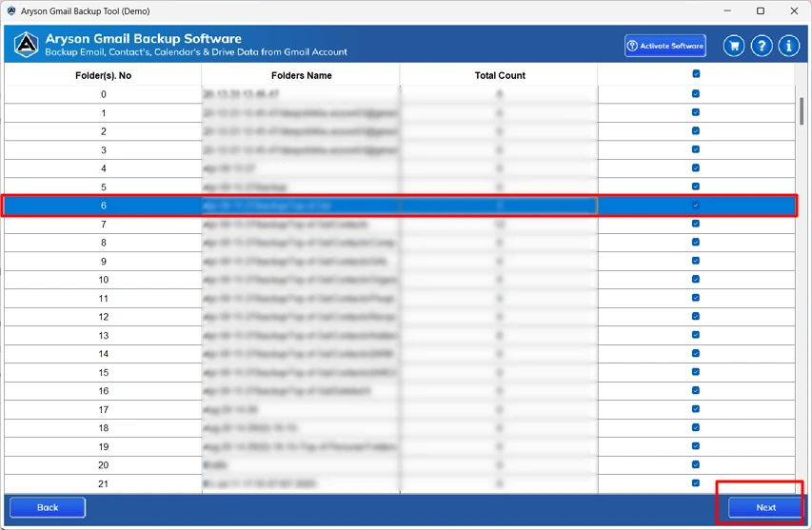Uncheck the checkbox for folder 12
The width and height of the screenshot is (812, 530).
click(696, 316)
